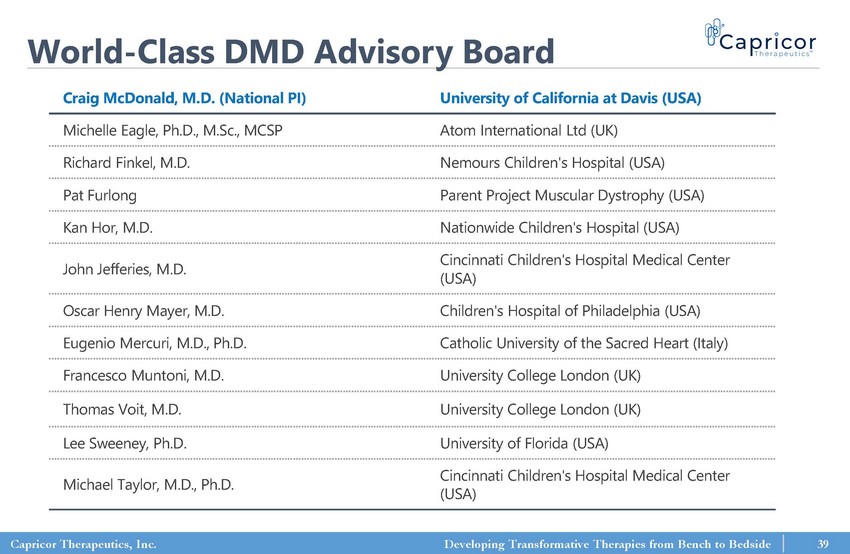Select Craig McDonald, M.D. (National PI) header
850x554 pixels.
pyautogui.click(x=184, y=98)
